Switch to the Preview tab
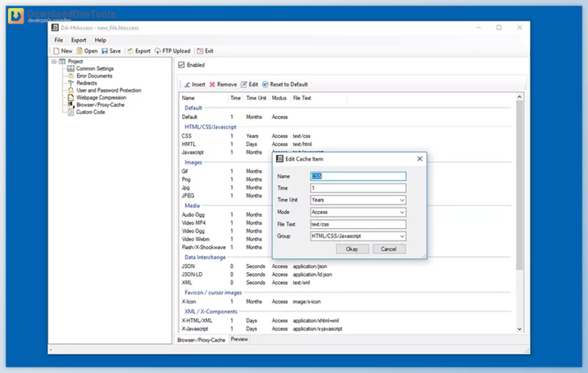 pos(239,339)
